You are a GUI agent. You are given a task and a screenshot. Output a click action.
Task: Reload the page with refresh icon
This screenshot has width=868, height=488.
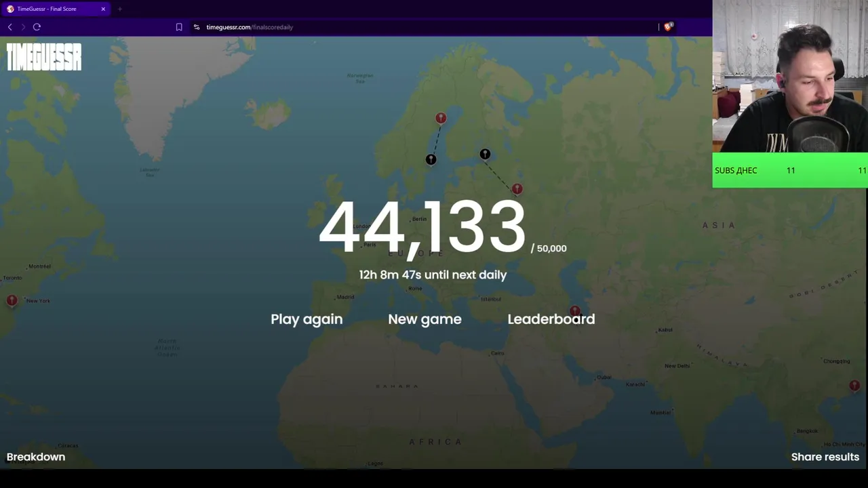coord(37,27)
